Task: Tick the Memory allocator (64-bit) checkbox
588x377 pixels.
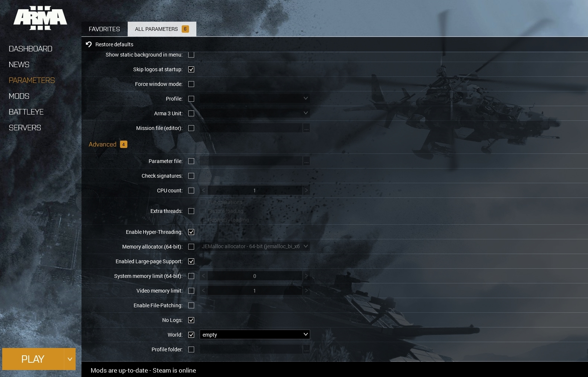Action: click(x=191, y=247)
